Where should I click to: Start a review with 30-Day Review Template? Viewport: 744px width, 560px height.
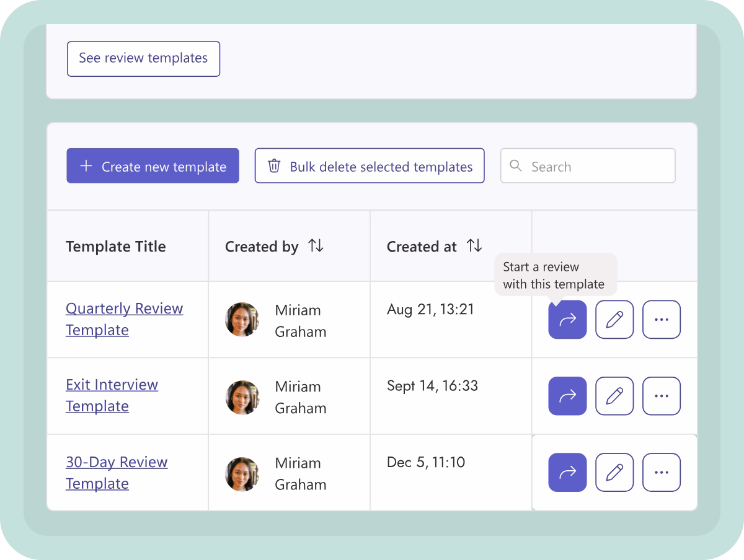pyautogui.click(x=567, y=472)
